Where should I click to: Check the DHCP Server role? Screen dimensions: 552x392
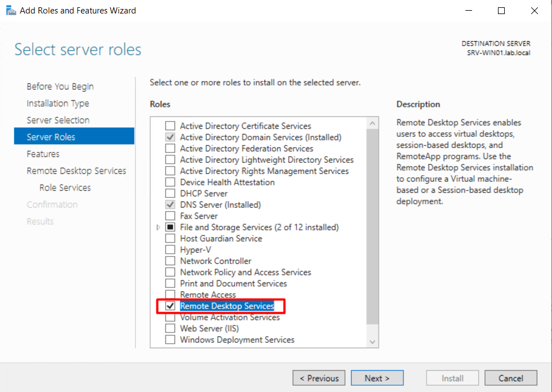(170, 193)
